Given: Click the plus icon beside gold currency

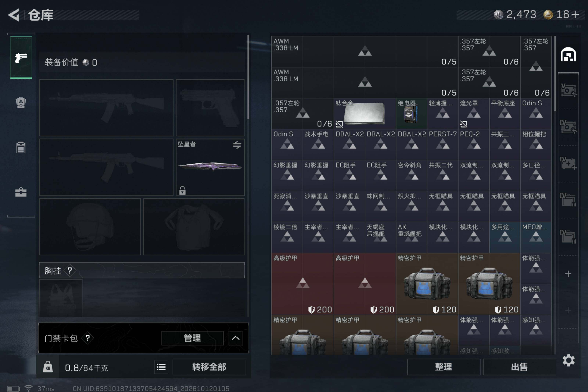Looking at the screenshot, I should 576,14.
